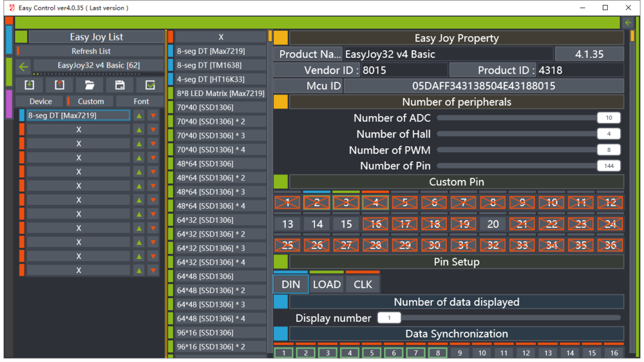The height and width of the screenshot is (362, 644).
Task: Click the Easy Joy Property header
Action: pyautogui.click(x=457, y=38)
